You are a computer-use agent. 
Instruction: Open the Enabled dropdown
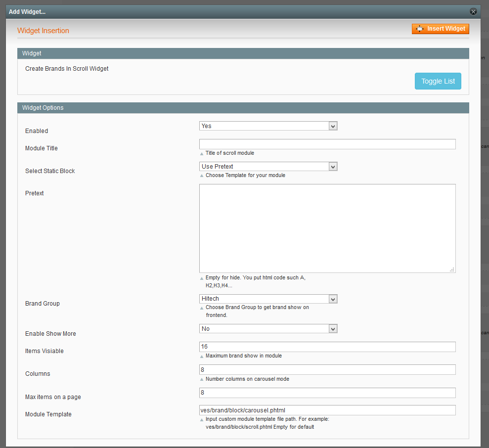tap(268, 126)
